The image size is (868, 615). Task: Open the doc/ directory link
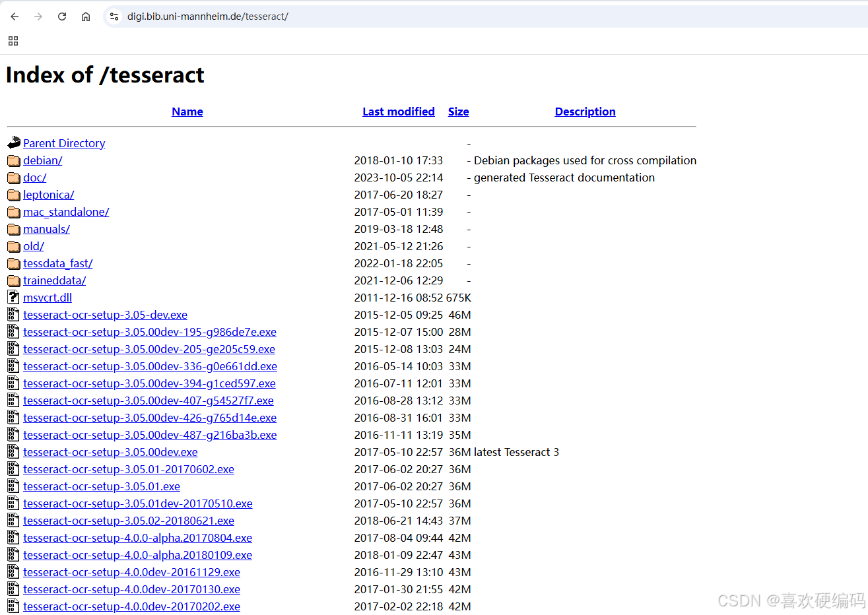click(x=35, y=178)
